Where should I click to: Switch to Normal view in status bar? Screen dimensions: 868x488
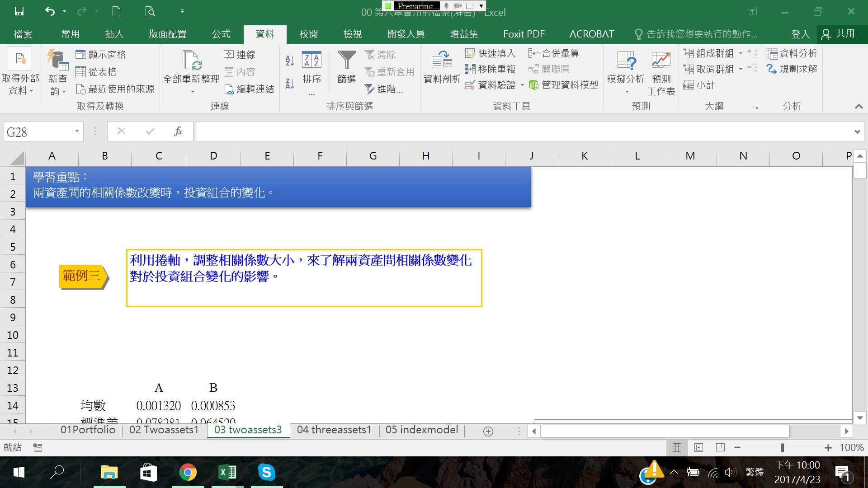pyautogui.click(x=677, y=447)
